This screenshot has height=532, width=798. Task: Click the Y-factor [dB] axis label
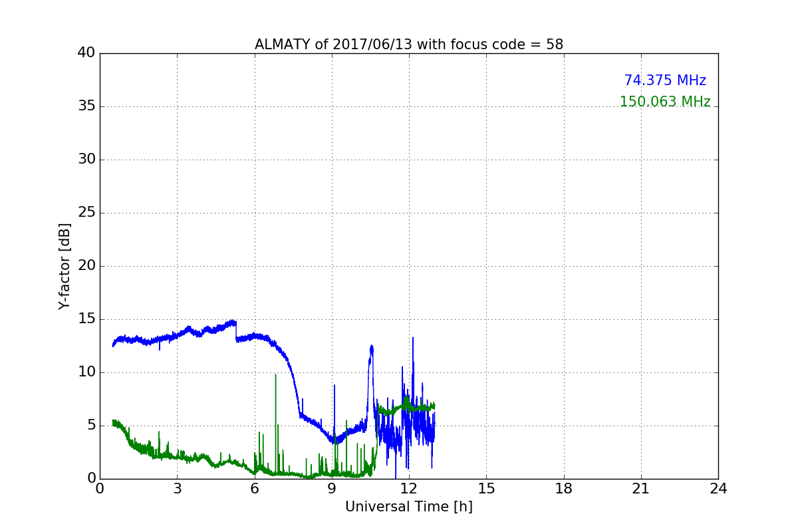click(x=65, y=266)
